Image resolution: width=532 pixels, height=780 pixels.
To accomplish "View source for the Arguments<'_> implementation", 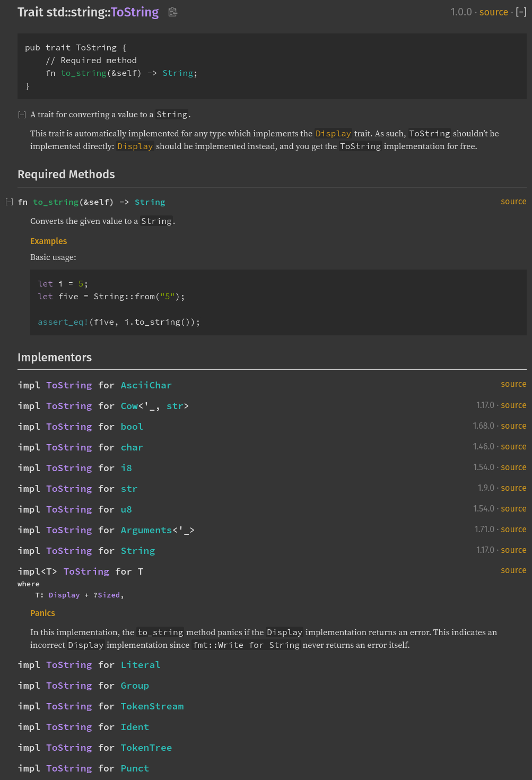I will tap(513, 530).
